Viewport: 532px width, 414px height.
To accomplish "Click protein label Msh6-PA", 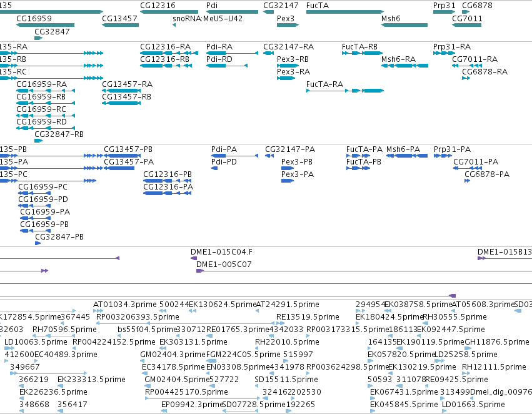I will tap(403, 149).
